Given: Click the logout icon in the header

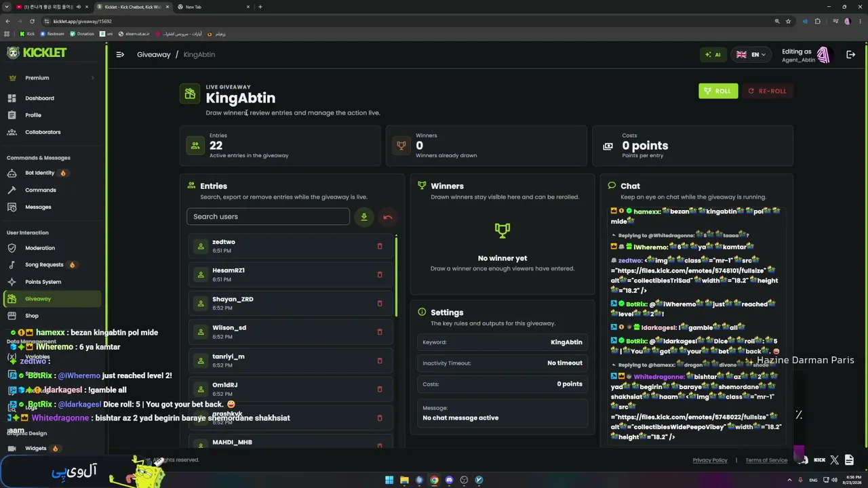Looking at the screenshot, I should click(x=850, y=55).
